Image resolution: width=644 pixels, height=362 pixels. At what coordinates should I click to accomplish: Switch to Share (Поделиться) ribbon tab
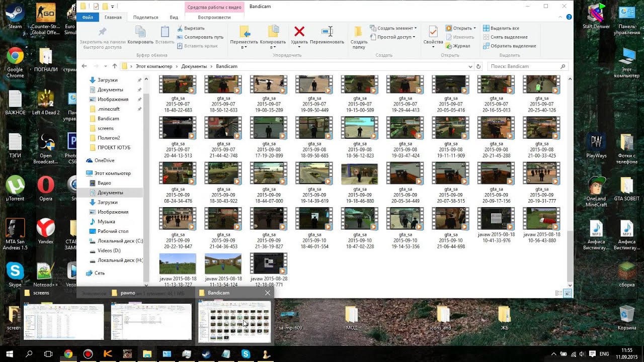pos(145,17)
